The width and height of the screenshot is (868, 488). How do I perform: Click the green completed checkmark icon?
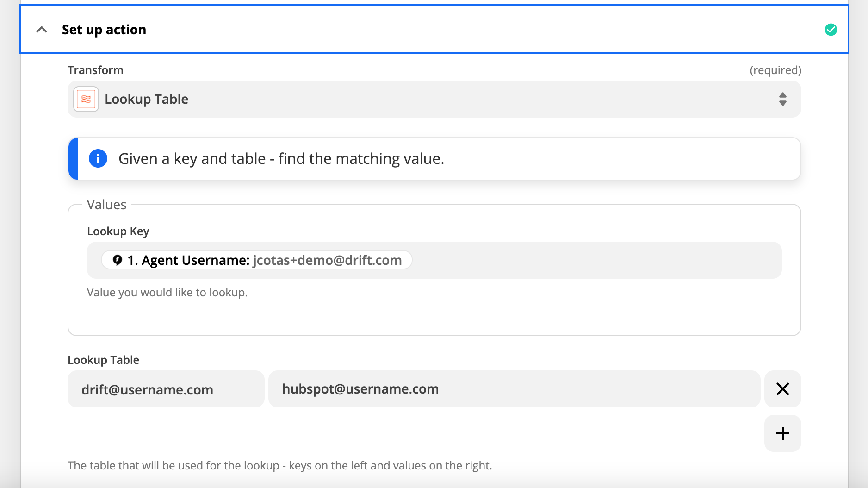pos(831,30)
